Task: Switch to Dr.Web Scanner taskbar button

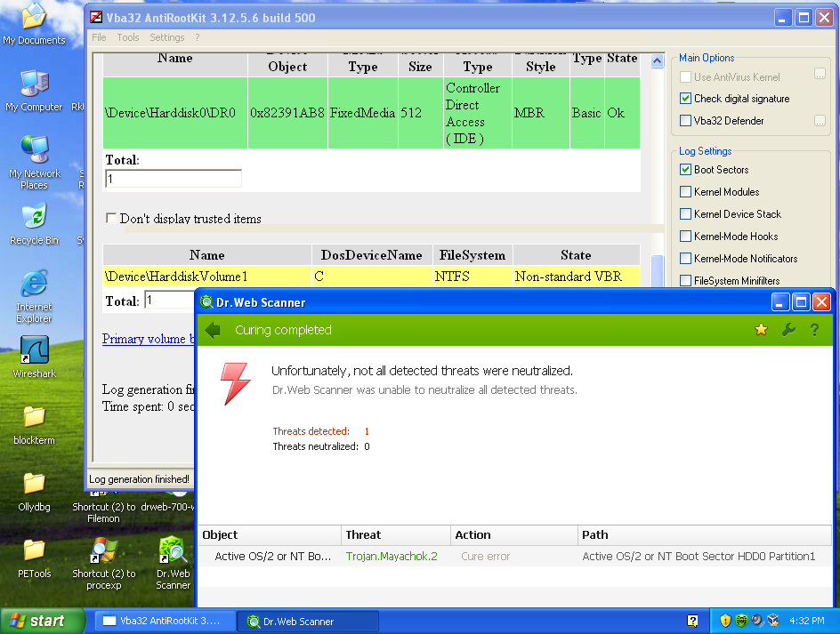Action: (x=308, y=622)
